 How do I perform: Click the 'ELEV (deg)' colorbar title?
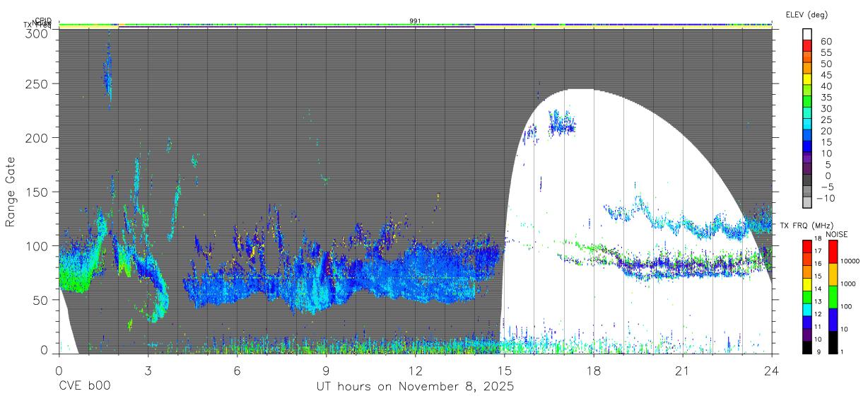(807, 15)
